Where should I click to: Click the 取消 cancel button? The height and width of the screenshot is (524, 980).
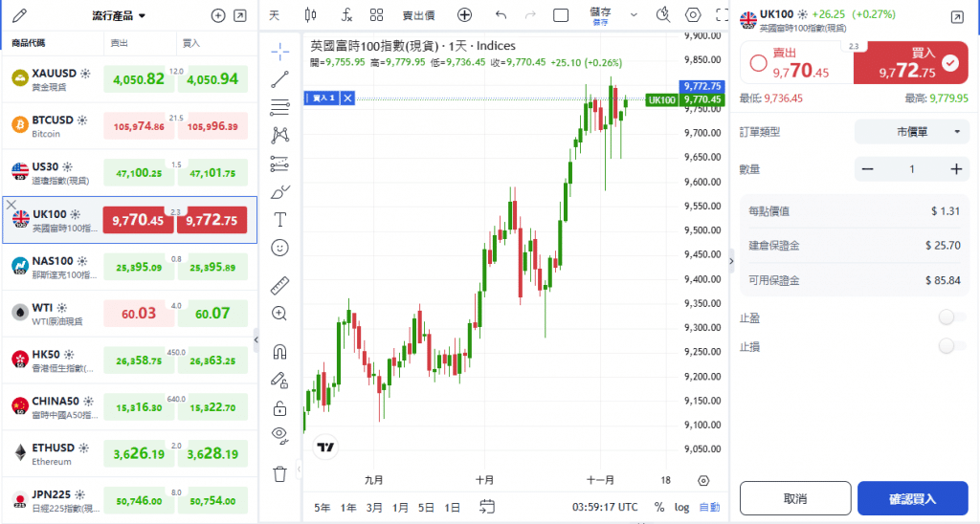[795, 498]
